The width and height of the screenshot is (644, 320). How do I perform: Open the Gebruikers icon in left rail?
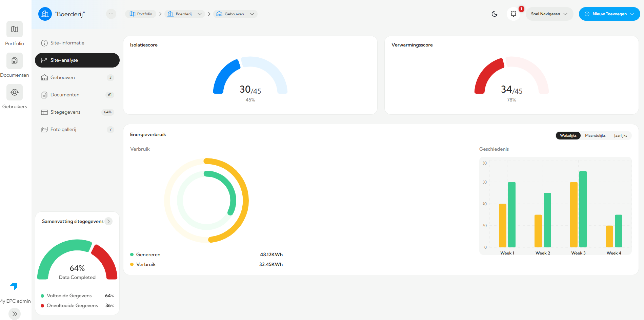tap(15, 93)
